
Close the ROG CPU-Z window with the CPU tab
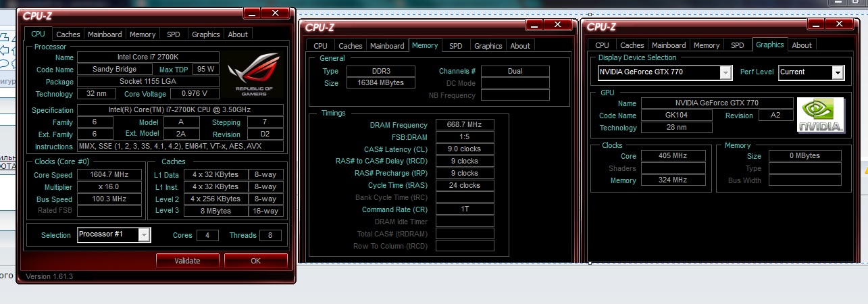coord(275,13)
